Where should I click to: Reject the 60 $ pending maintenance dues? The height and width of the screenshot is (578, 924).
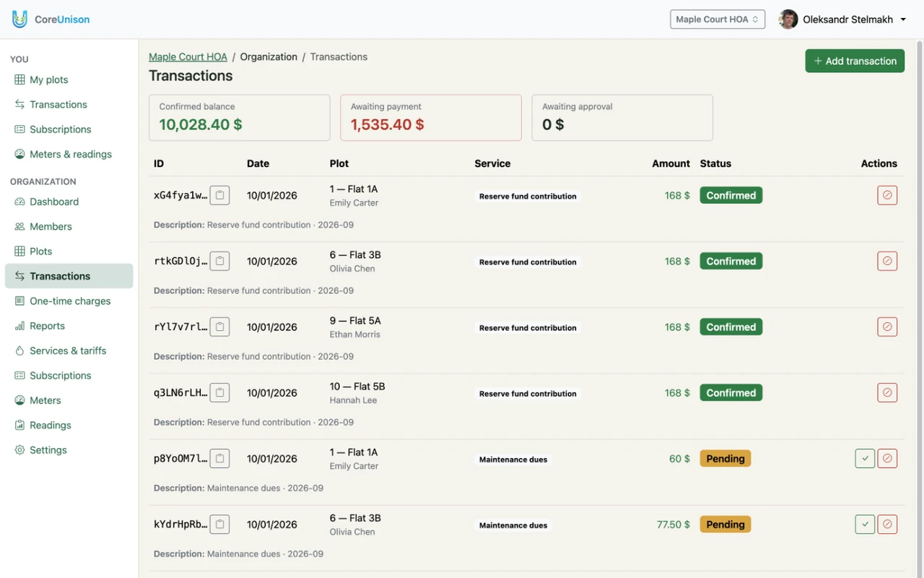tap(887, 458)
